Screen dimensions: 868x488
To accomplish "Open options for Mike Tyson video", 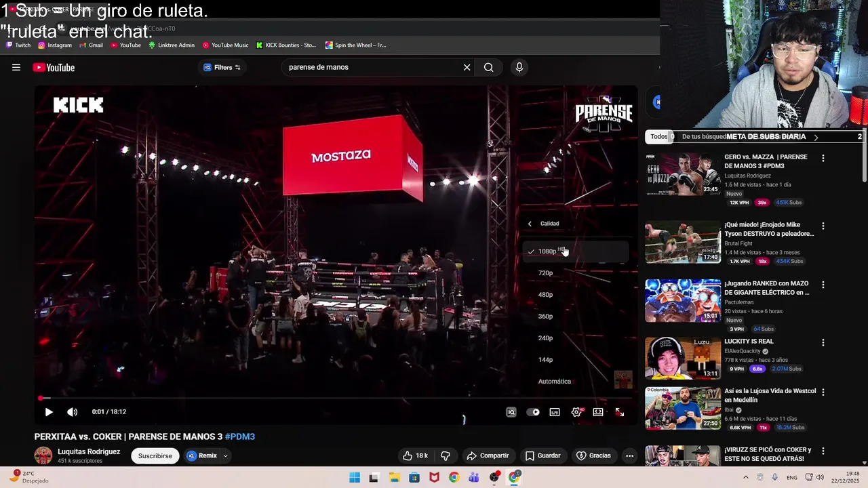I will (x=823, y=226).
